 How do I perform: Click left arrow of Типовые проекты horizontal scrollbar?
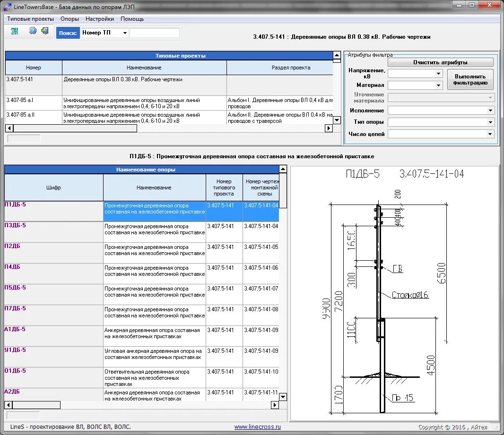pos(9,128)
